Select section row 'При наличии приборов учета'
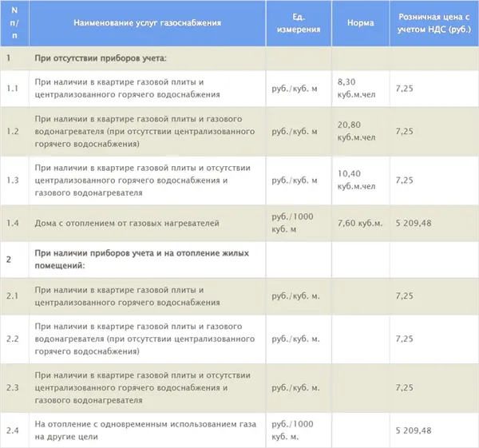Image resolution: width=479 pixels, height=448 pixels. pos(239,260)
